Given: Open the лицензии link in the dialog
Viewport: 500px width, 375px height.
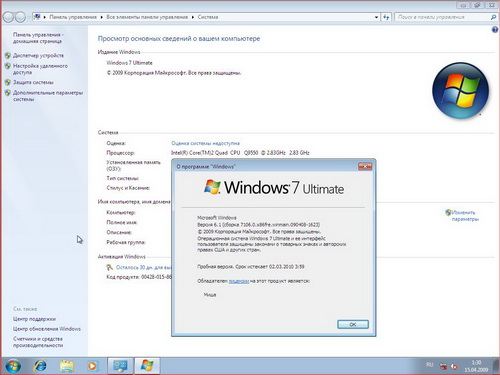Looking at the screenshot, I should click(x=239, y=281).
